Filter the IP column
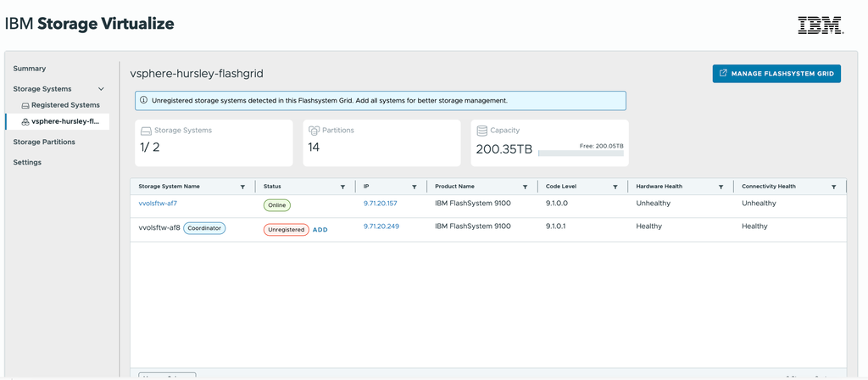Screen dimensions: 868x380 point(415,187)
